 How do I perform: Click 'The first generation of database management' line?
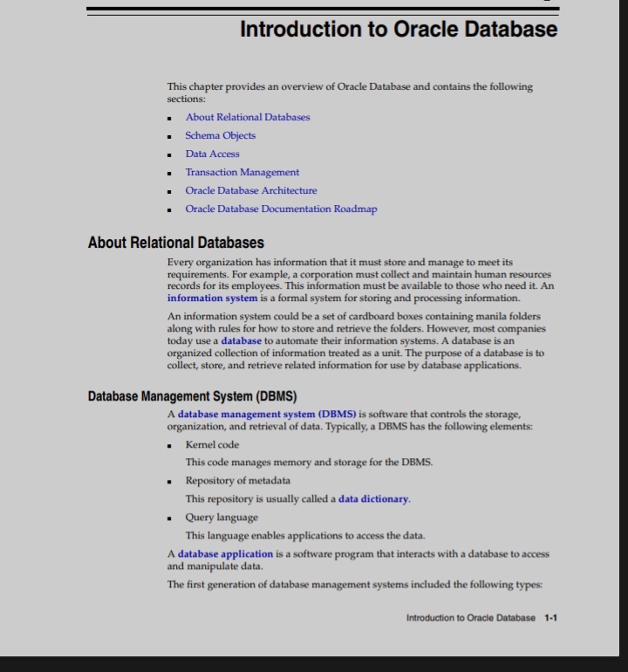355,585
